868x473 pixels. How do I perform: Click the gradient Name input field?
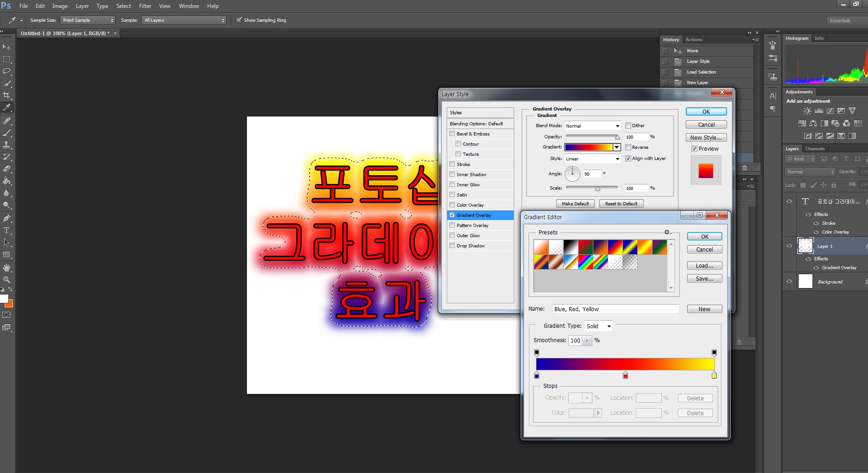click(616, 309)
